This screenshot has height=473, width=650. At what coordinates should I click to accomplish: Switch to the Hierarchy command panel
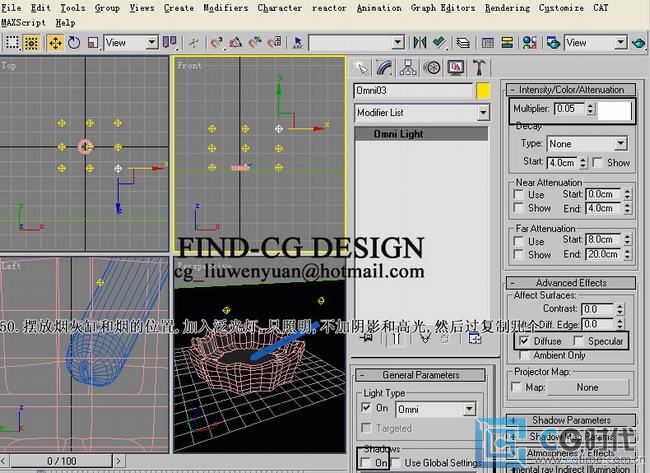click(408, 68)
